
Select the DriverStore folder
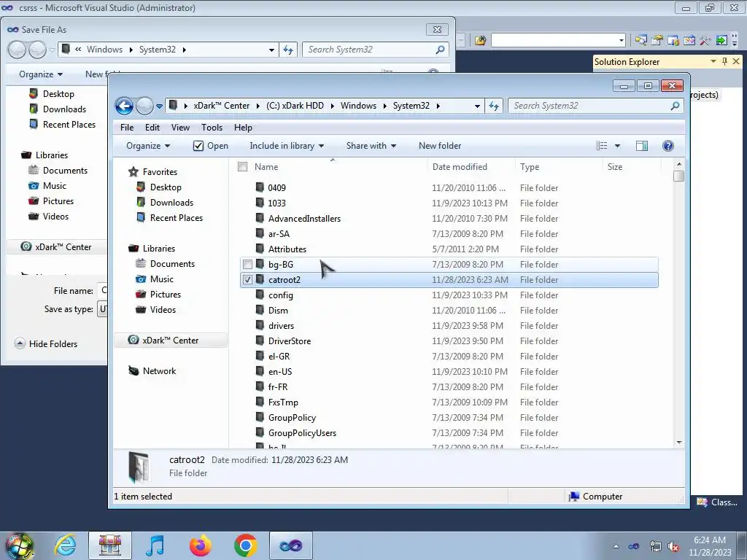click(x=289, y=341)
